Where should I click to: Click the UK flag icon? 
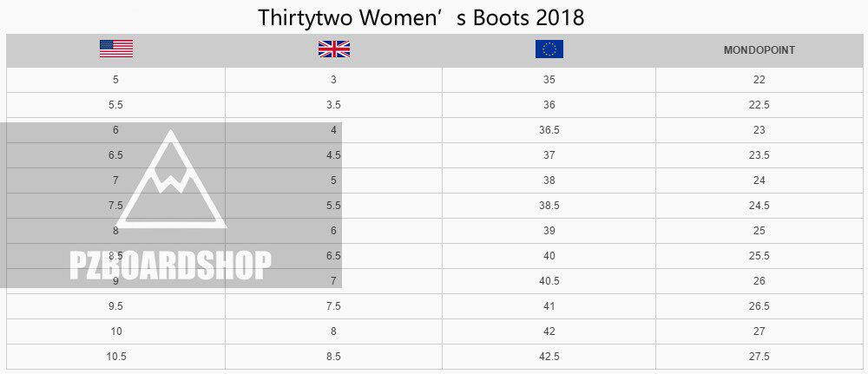pyautogui.click(x=333, y=49)
